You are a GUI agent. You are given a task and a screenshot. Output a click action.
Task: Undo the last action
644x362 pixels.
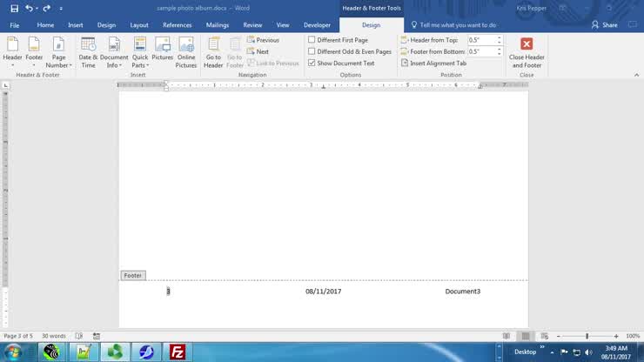[x=29, y=8]
